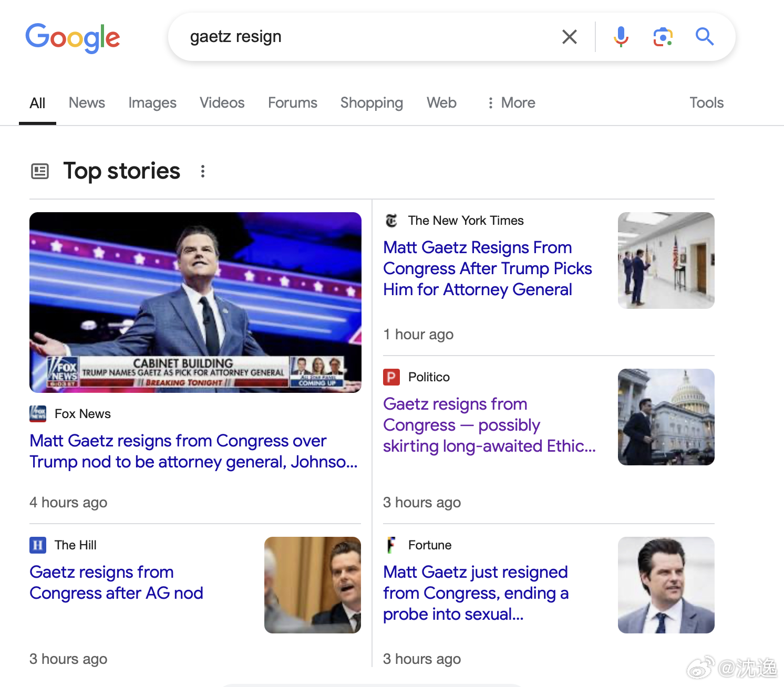Switch to the News tab

coord(87,103)
